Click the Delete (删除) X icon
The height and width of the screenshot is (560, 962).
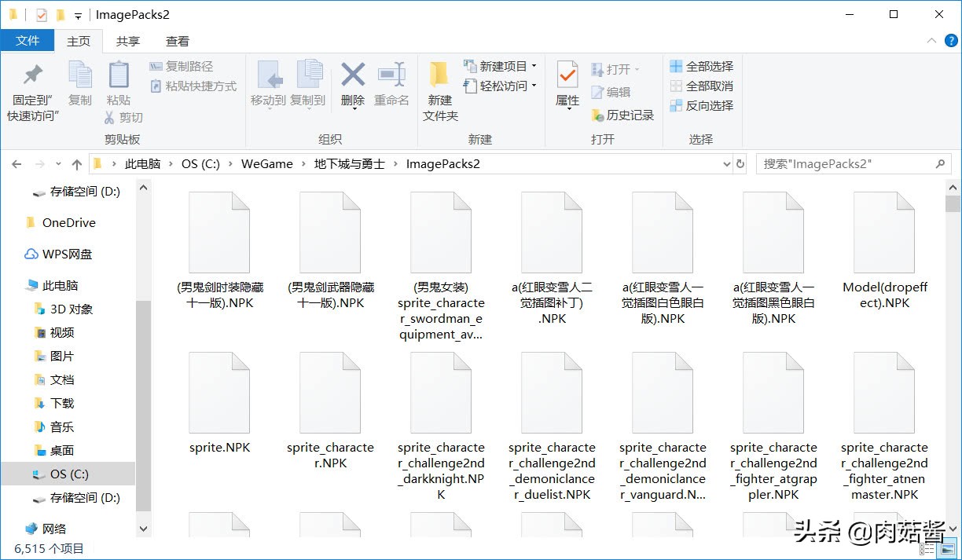tap(353, 75)
